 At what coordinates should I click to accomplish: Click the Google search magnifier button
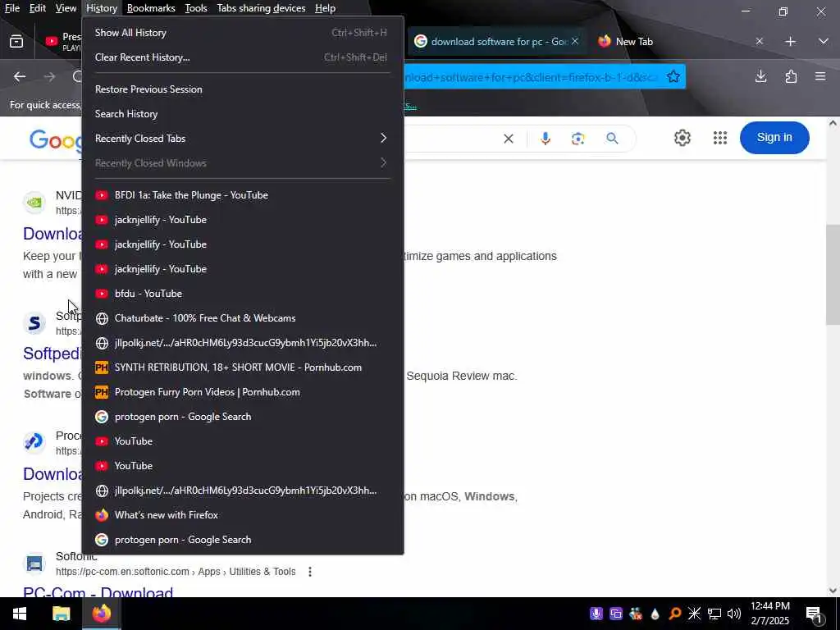pos(612,139)
